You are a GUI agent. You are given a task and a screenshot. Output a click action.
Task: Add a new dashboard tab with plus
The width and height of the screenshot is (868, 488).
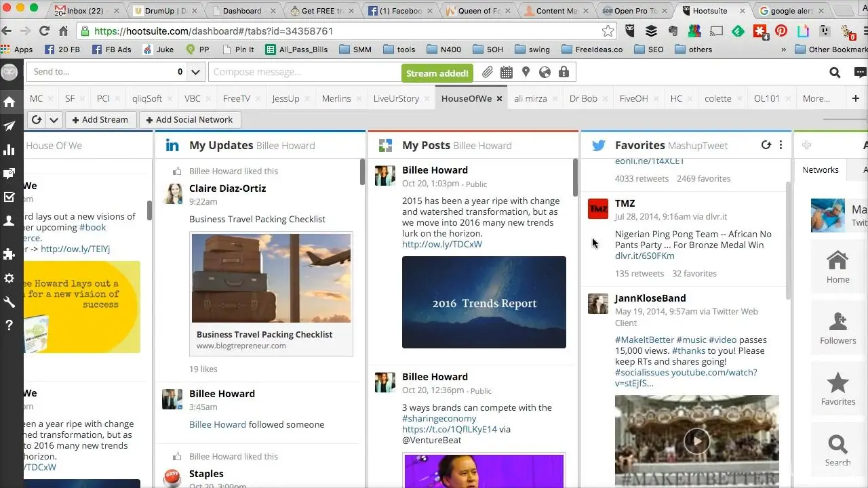pos(855,98)
